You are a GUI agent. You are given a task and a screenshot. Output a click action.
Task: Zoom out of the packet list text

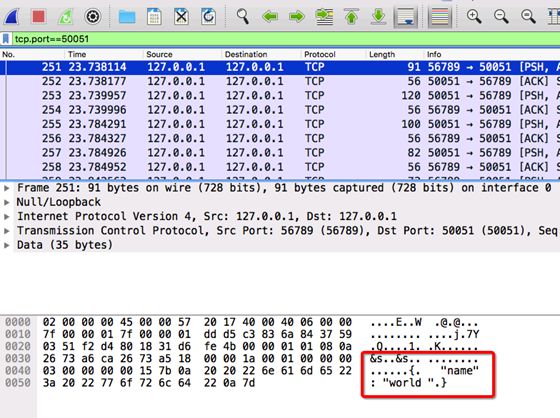coord(501,16)
